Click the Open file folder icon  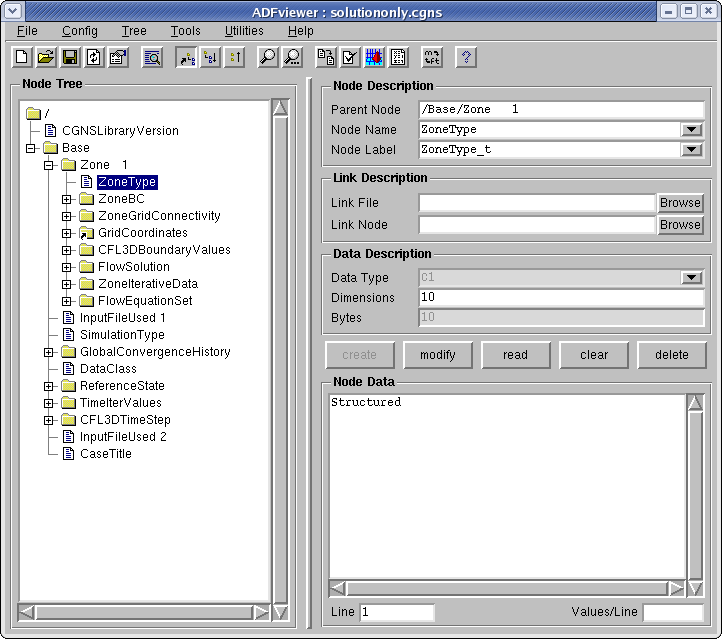(46, 58)
